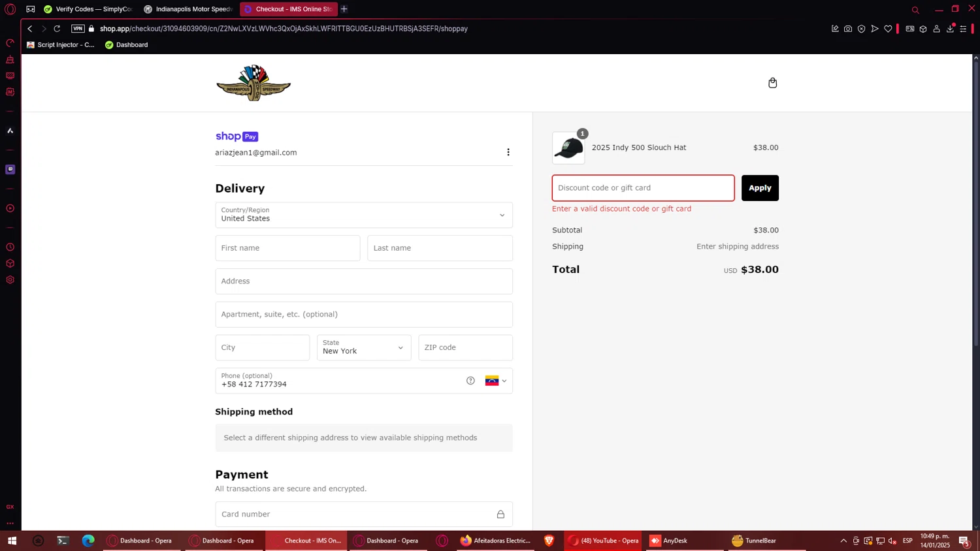
Task: Go back to the previous page
Action: pyautogui.click(x=29, y=29)
